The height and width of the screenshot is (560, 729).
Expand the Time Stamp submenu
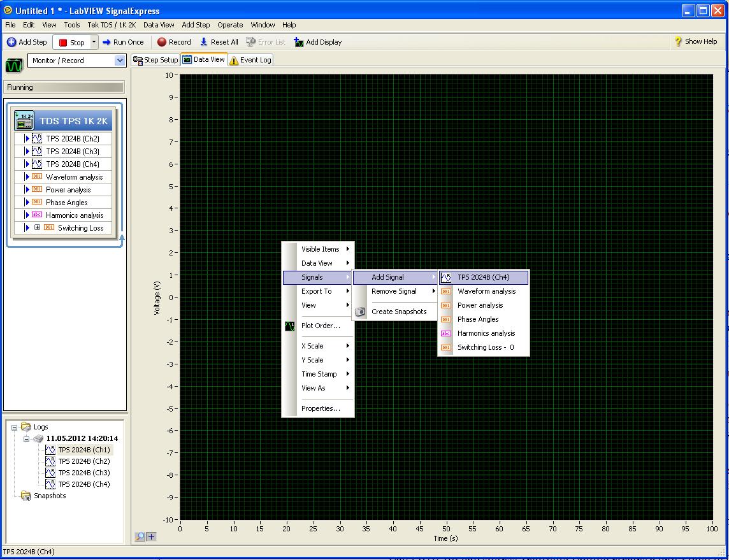[x=319, y=374]
